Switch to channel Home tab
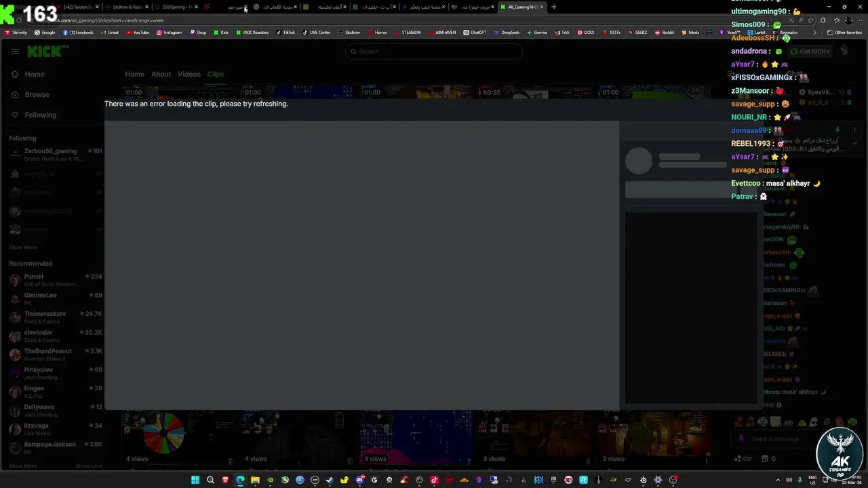868x488 pixels. [134, 75]
